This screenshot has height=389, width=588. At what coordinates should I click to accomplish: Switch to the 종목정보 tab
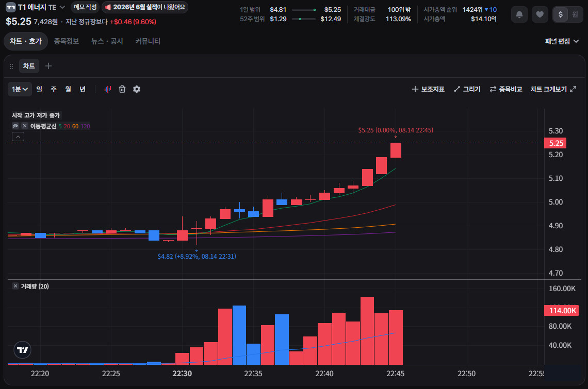(67, 41)
